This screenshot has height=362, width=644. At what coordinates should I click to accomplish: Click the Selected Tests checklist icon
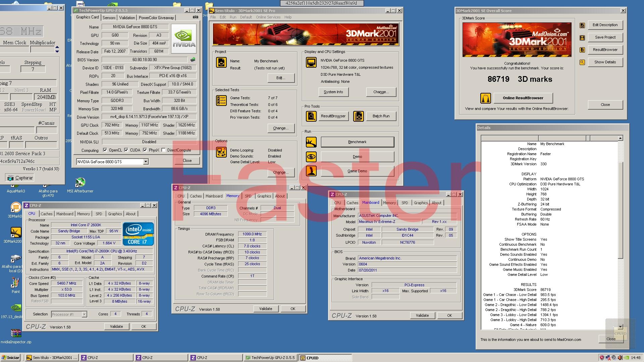pyautogui.click(x=221, y=101)
